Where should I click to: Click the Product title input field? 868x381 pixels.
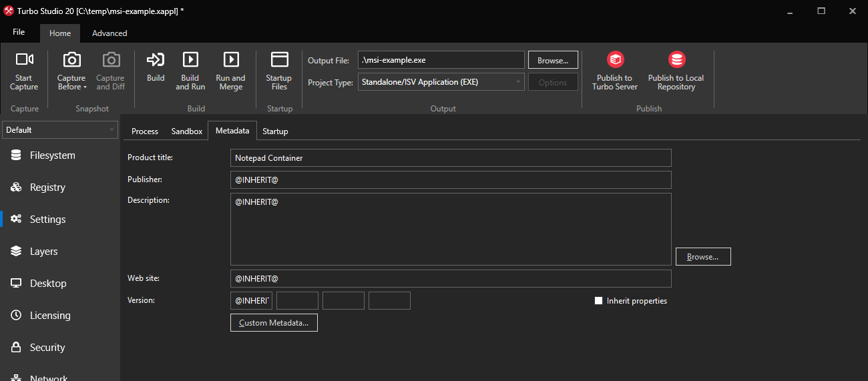click(450, 158)
